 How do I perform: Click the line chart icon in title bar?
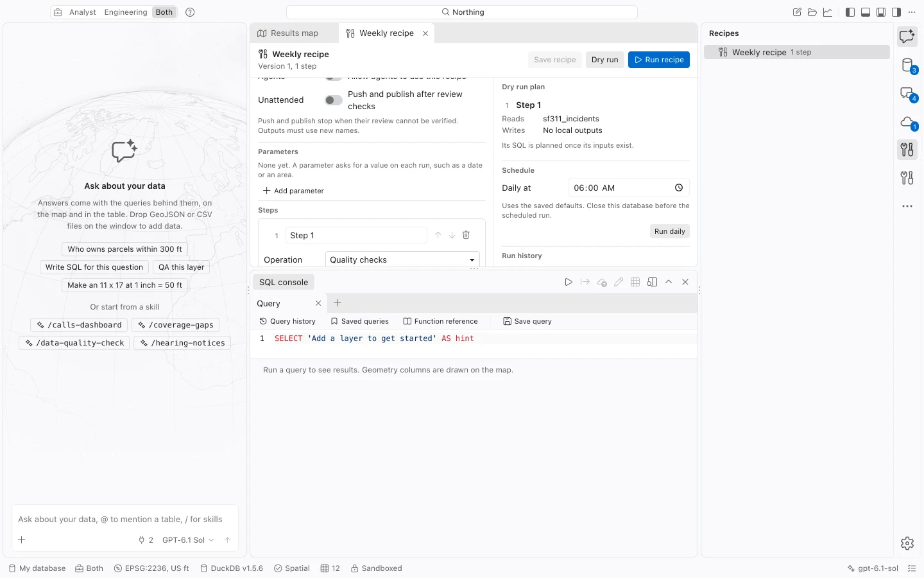[828, 12]
